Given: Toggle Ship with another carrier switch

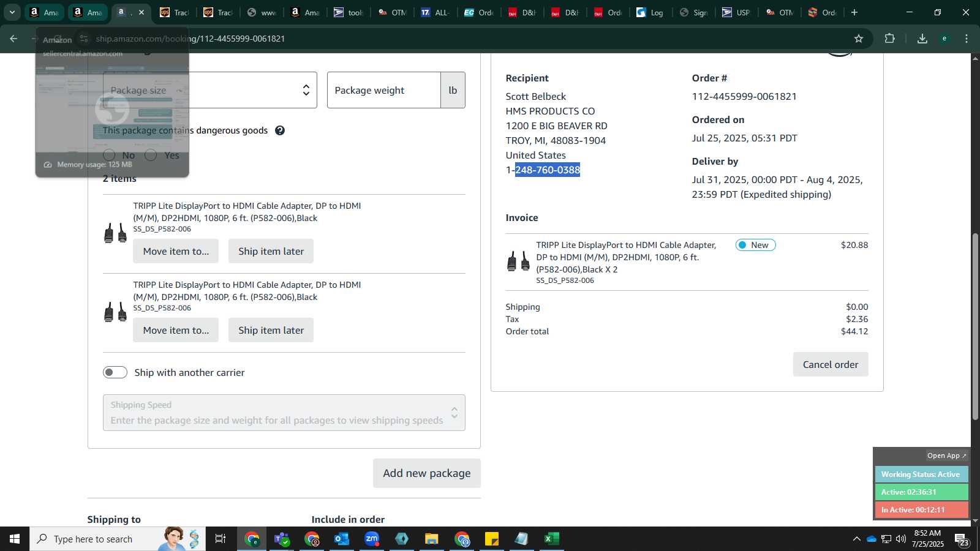Looking at the screenshot, I should click(115, 372).
